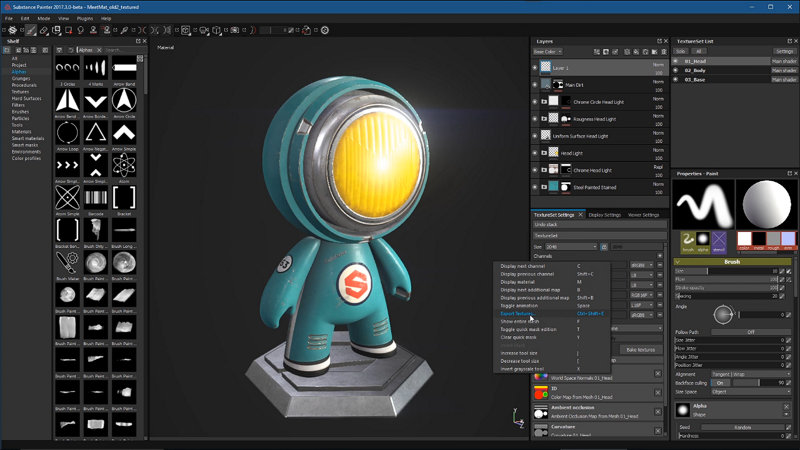The image size is (800, 450).
Task: Open the TextureSet Size 2048 dropdown
Action: [571, 246]
